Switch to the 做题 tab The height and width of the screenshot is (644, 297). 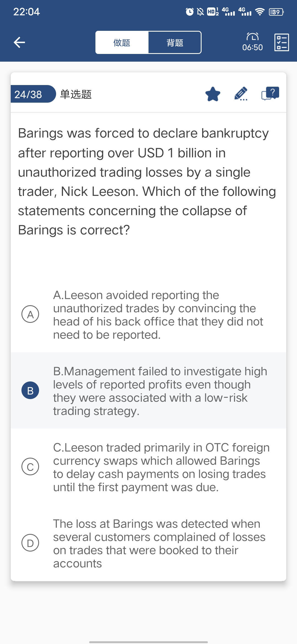(x=122, y=42)
